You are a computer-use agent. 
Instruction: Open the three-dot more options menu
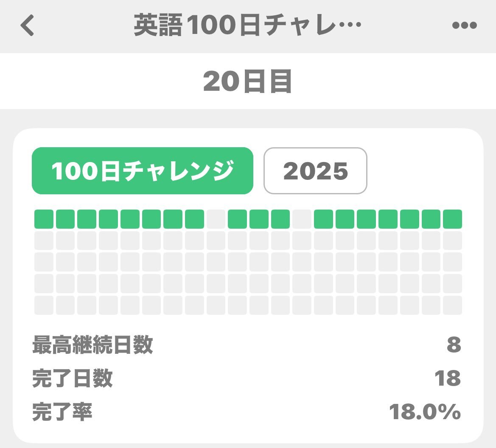pos(464,25)
